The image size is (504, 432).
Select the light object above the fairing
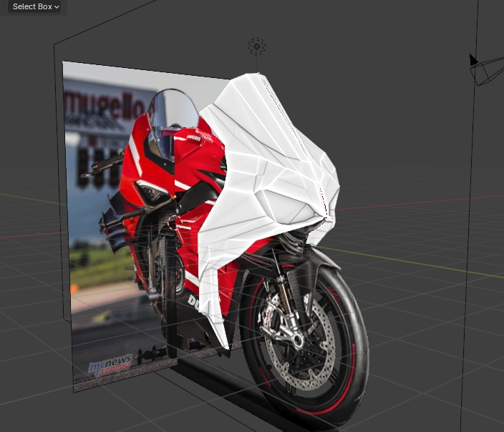(x=256, y=46)
